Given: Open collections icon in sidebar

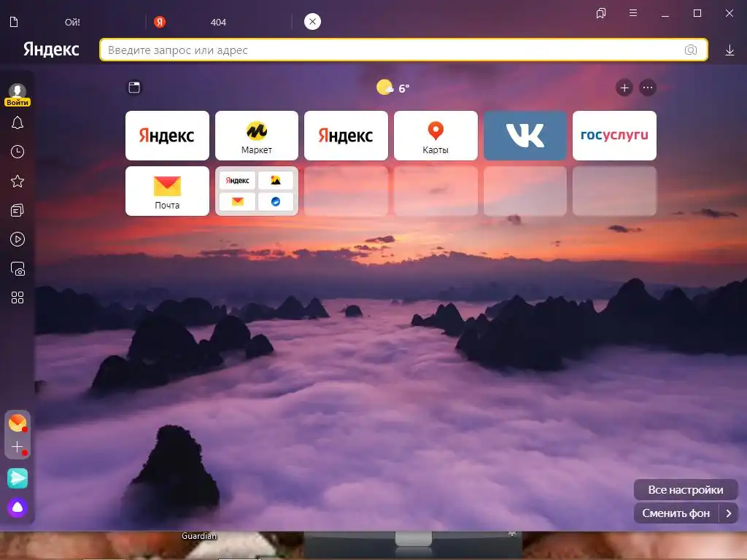Looking at the screenshot, I should click(x=18, y=210).
